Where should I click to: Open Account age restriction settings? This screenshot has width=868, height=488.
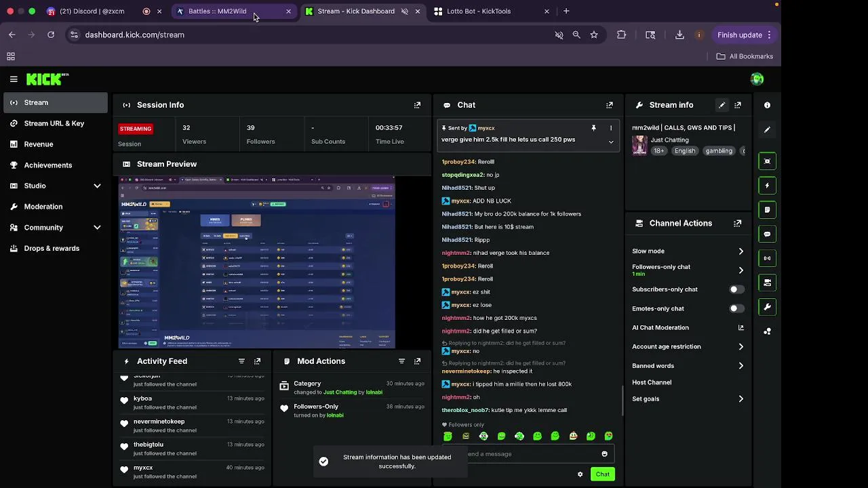point(688,346)
